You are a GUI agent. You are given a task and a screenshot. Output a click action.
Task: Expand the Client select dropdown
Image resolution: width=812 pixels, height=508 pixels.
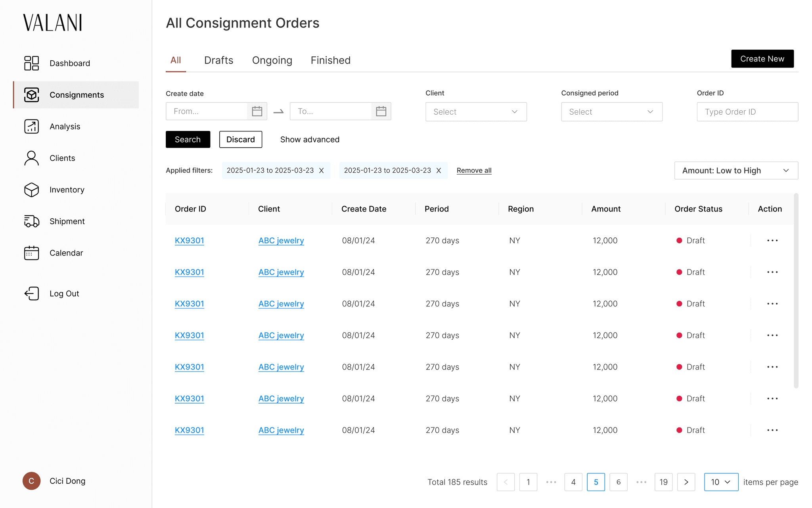click(476, 112)
